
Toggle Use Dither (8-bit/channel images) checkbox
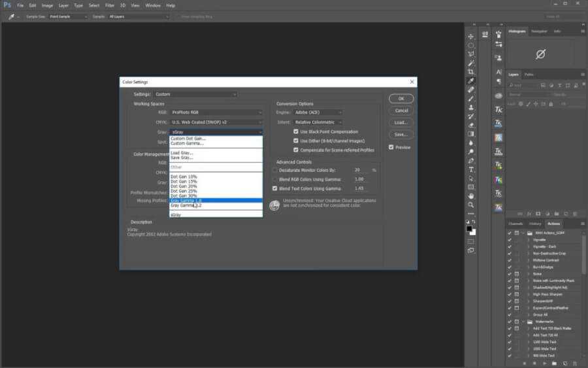[296, 141]
